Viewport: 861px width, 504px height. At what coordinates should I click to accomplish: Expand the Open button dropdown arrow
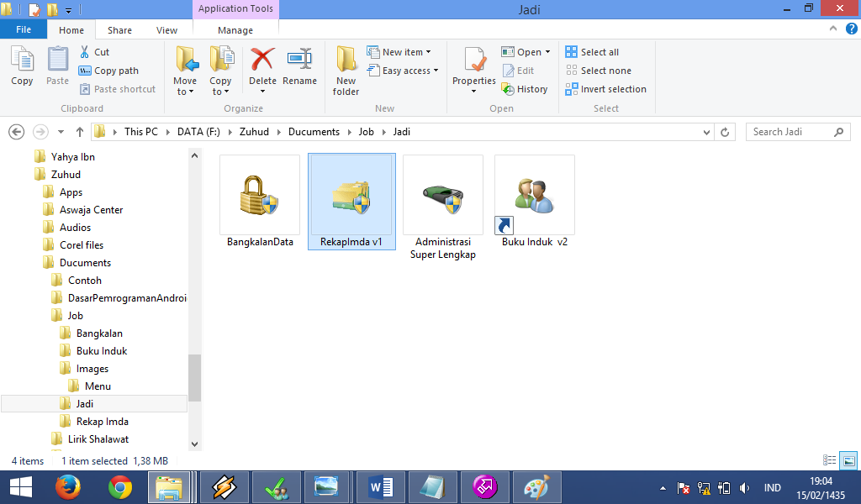click(x=547, y=52)
